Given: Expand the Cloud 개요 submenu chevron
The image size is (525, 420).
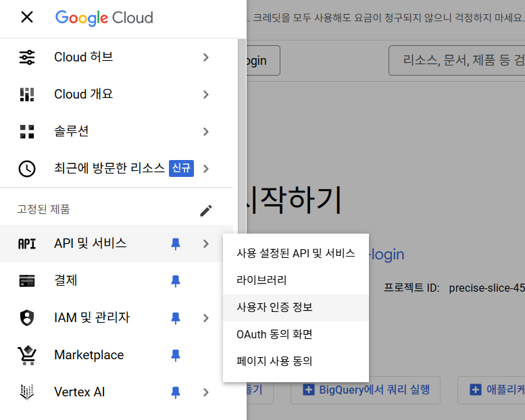Looking at the screenshot, I should [206, 95].
